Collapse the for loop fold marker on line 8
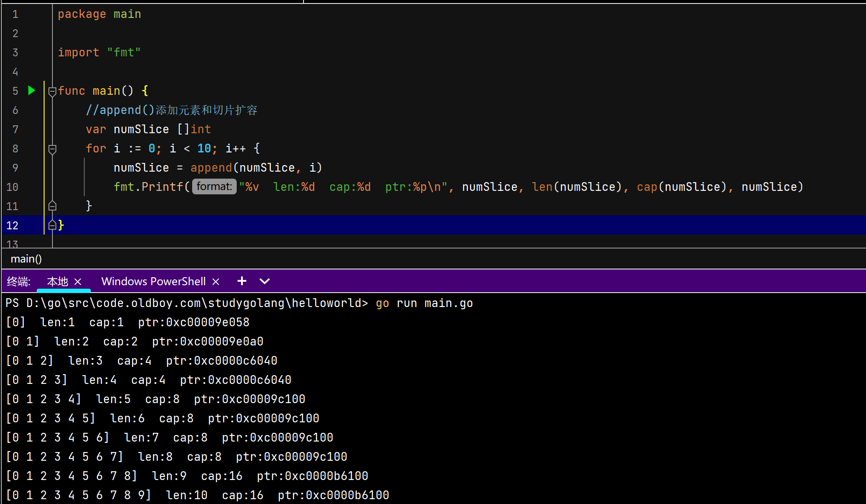 [x=52, y=149]
